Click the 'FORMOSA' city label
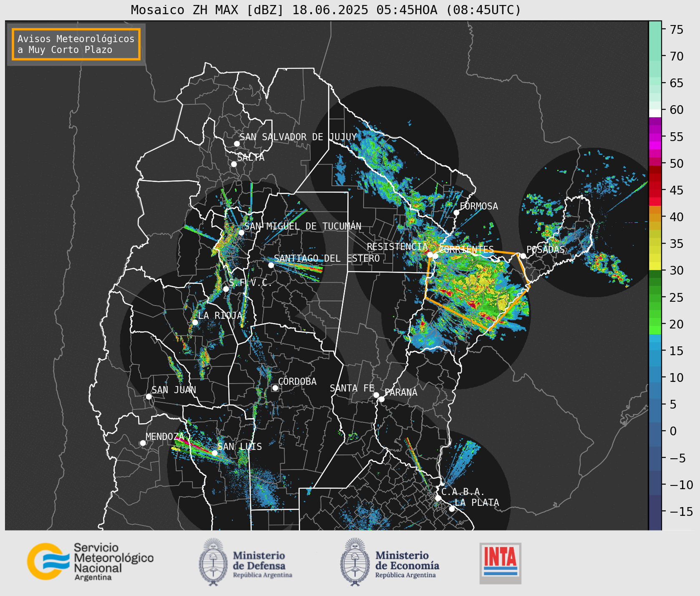Image resolution: width=700 pixels, height=596 pixels. coord(479,206)
